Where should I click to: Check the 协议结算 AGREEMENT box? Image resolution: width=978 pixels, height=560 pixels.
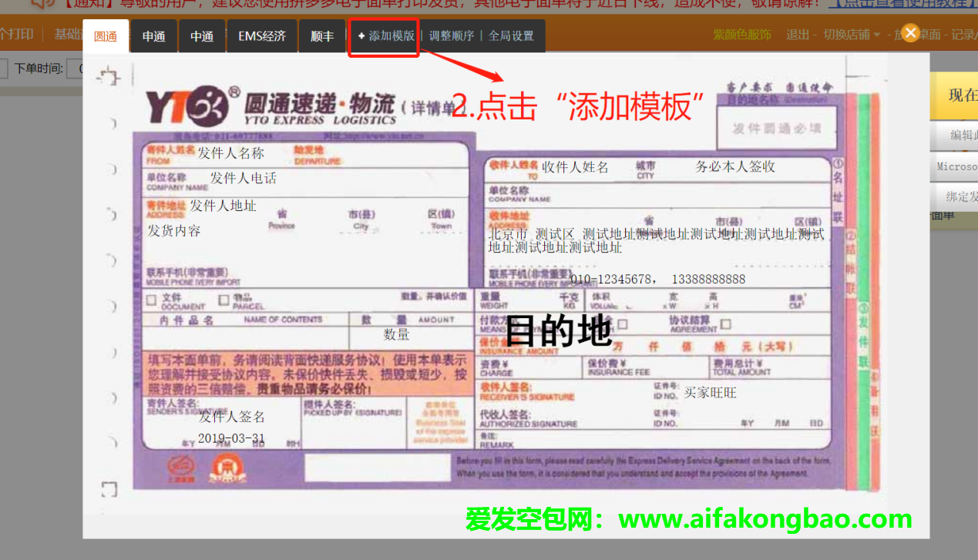click(725, 324)
